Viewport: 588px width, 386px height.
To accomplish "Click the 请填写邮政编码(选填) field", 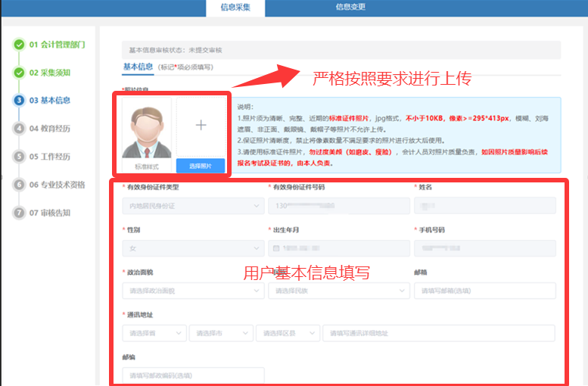I will pyautogui.click(x=193, y=375).
